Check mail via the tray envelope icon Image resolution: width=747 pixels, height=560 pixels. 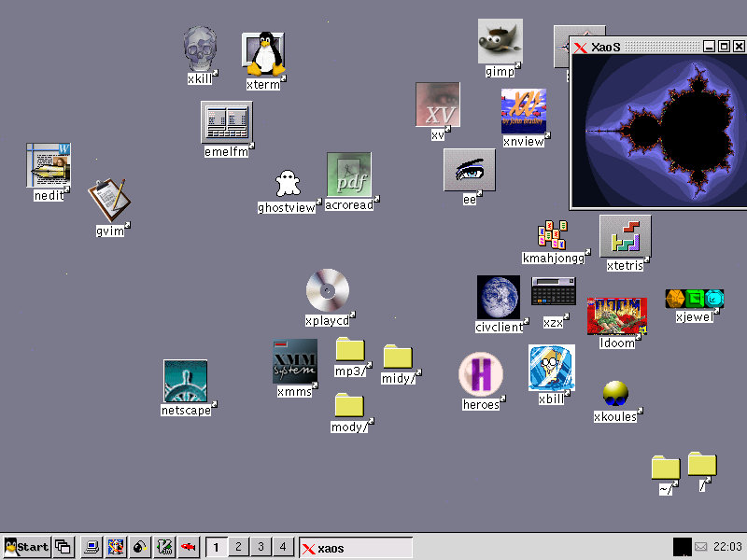(x=701, y=547)
